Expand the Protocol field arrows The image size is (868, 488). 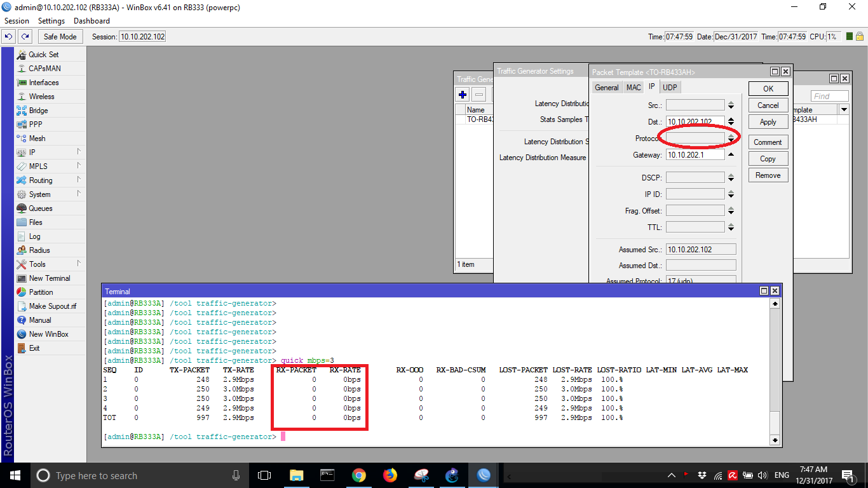pyautogui.click(x=731, y=138)
